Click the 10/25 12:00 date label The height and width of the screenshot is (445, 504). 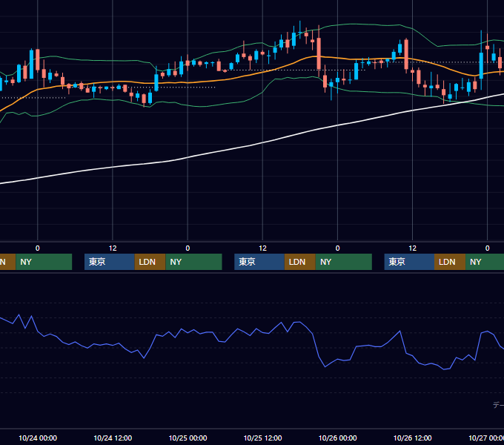(x=262, y=438)
